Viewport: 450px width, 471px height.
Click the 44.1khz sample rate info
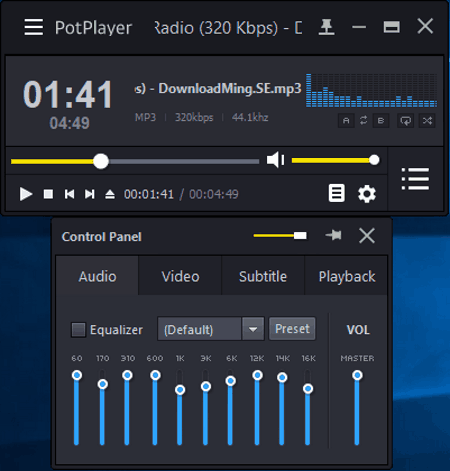250,117
